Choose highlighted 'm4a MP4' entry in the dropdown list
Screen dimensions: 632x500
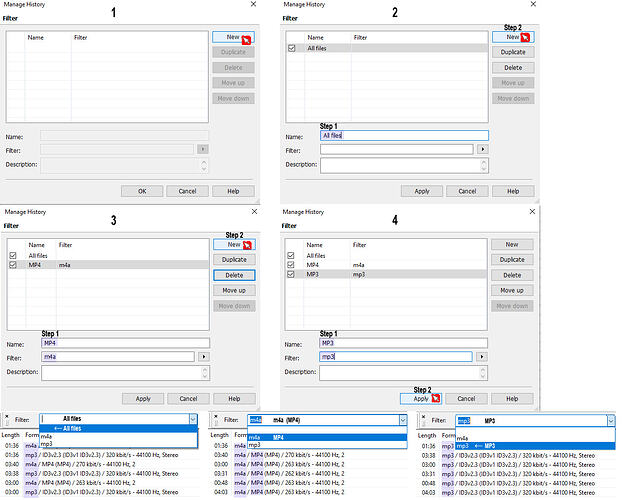pos(327,438)
